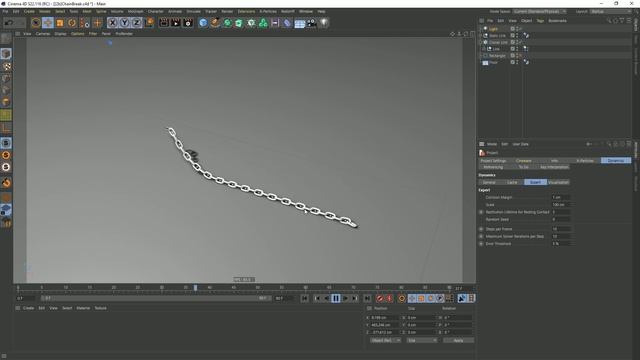
Task: Open Object Manager Tags menu
Action: 540,20
